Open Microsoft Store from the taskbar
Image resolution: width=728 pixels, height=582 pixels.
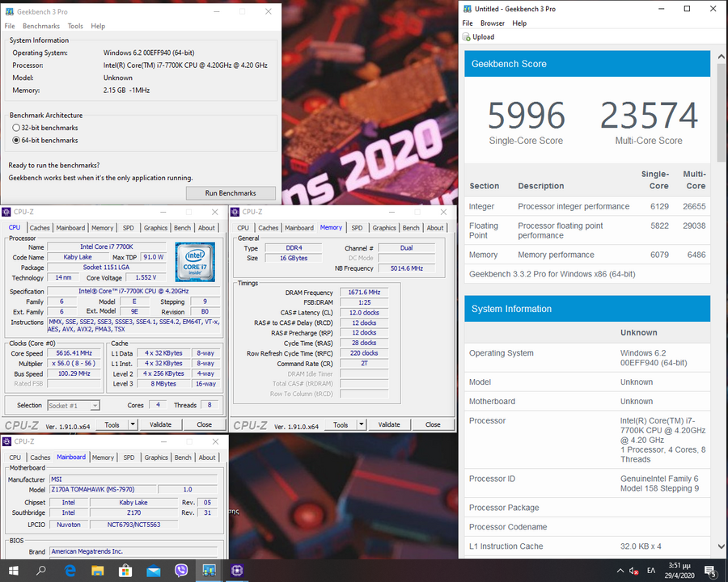pyautogui.click(x=125, y=571)
